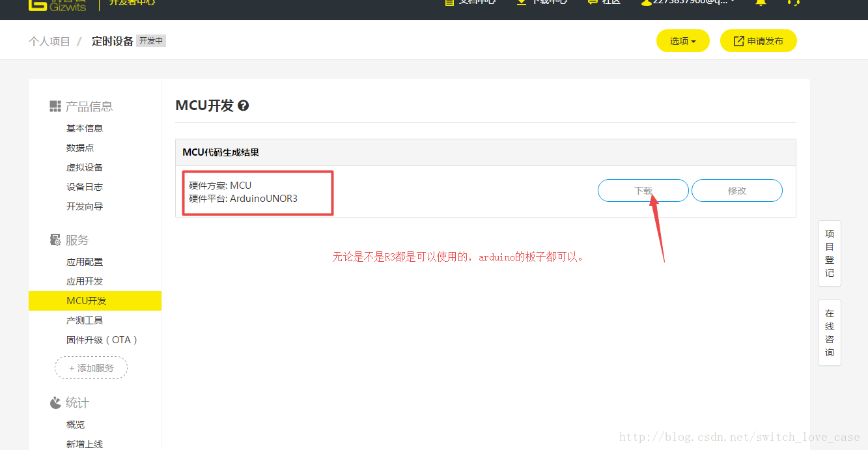The height and width of the screenshot is (450, 868).
Task: Click the + 添加服务 button
Action: point(91,368)
